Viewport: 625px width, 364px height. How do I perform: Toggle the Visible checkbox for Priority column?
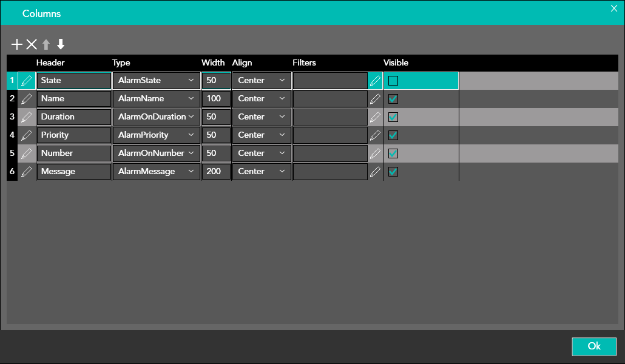tap(393, 135)
